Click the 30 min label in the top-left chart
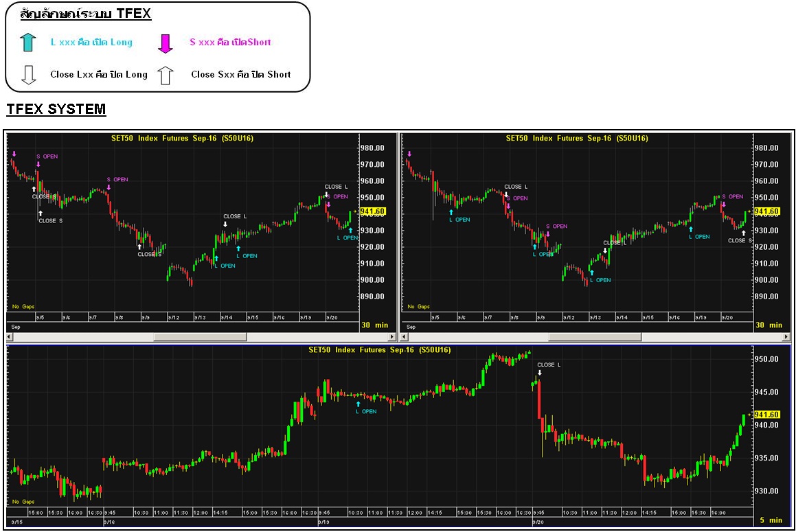The height and width of the screenshot is (532, 796). 375,325
